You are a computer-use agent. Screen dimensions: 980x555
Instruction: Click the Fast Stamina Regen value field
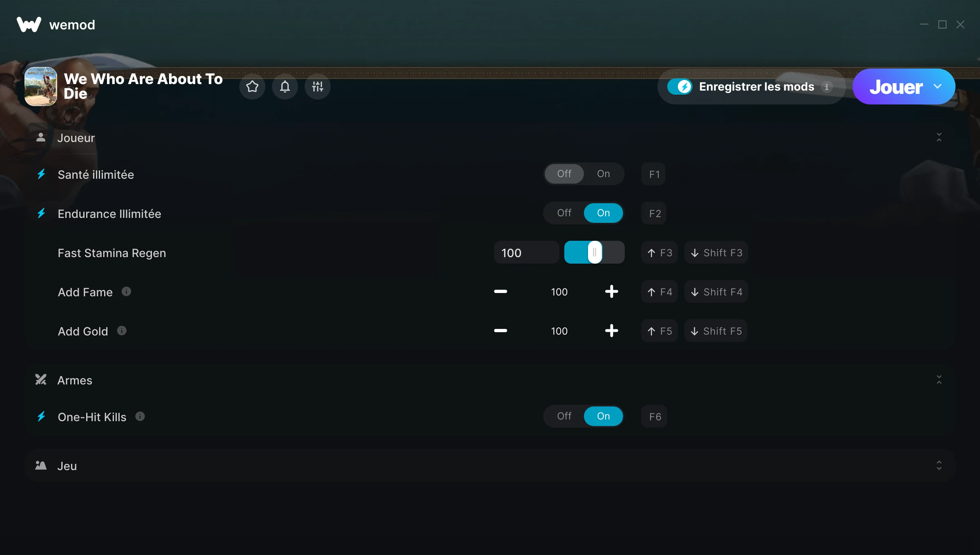[526, 253]
